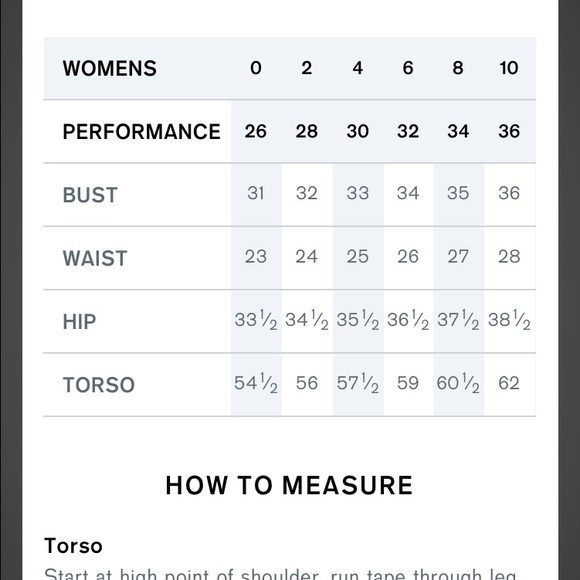This screenshot has height=580, width=580.
Task: Click waist measurement 23 cell
Action: tap(256, 256)
